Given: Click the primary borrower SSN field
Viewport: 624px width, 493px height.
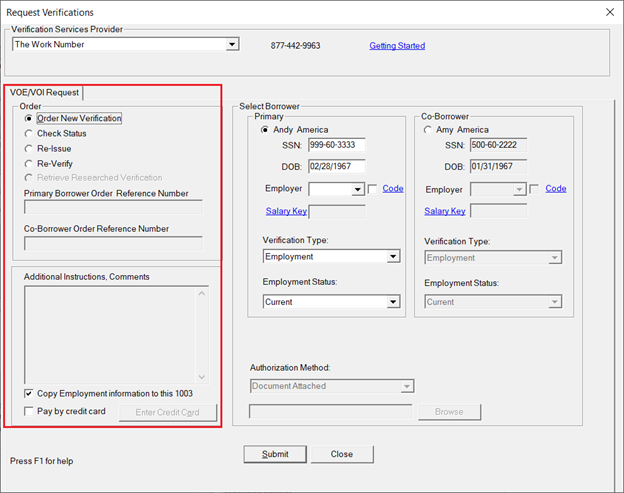Looking at the screenshot, I should [x=336, y=146].
